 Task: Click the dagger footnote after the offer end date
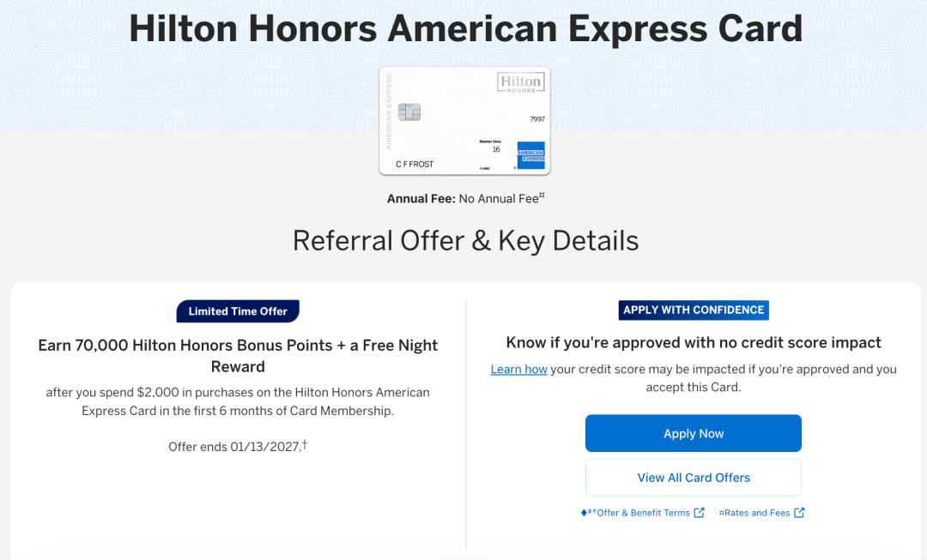tap(305, 444)
